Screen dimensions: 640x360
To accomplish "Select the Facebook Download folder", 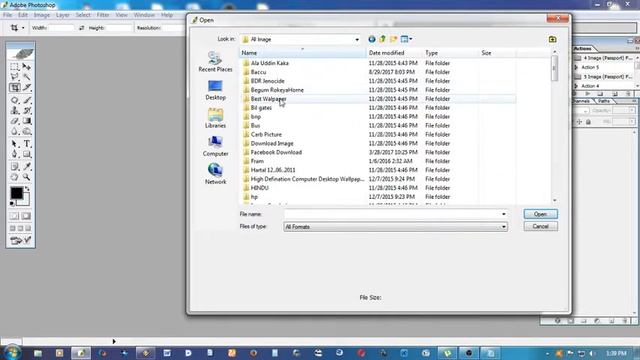I will pos(276,152).
